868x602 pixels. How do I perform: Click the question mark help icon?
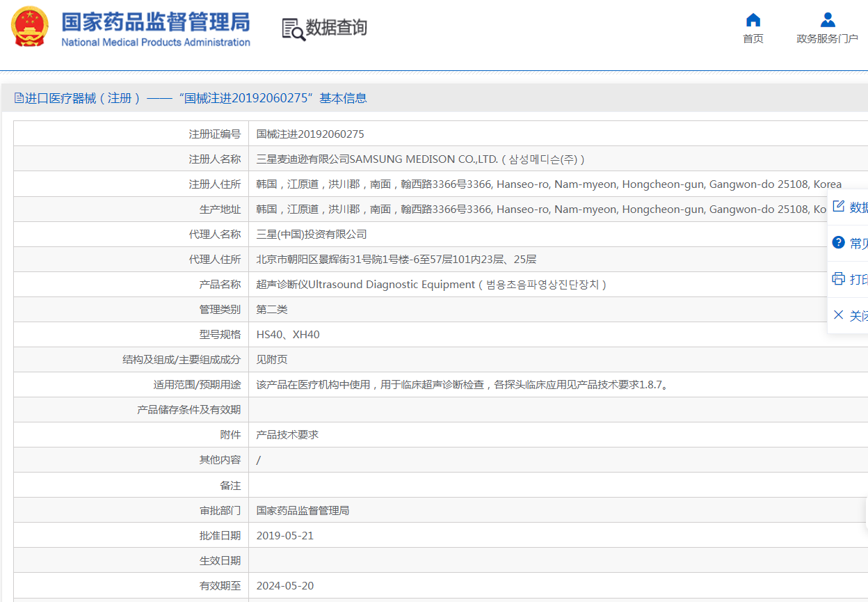click(838, 242)
